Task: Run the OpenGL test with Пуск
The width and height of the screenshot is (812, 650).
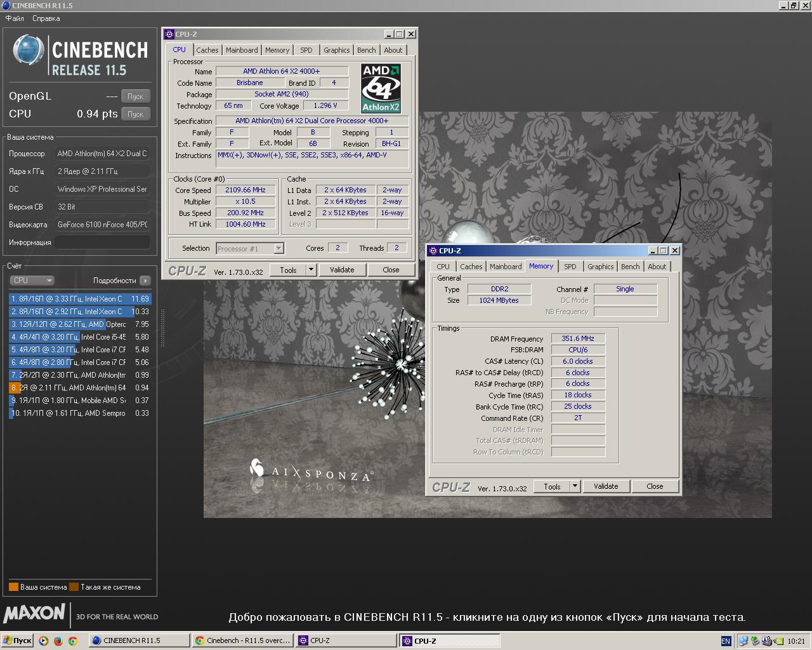Action: tap(135, 96)
